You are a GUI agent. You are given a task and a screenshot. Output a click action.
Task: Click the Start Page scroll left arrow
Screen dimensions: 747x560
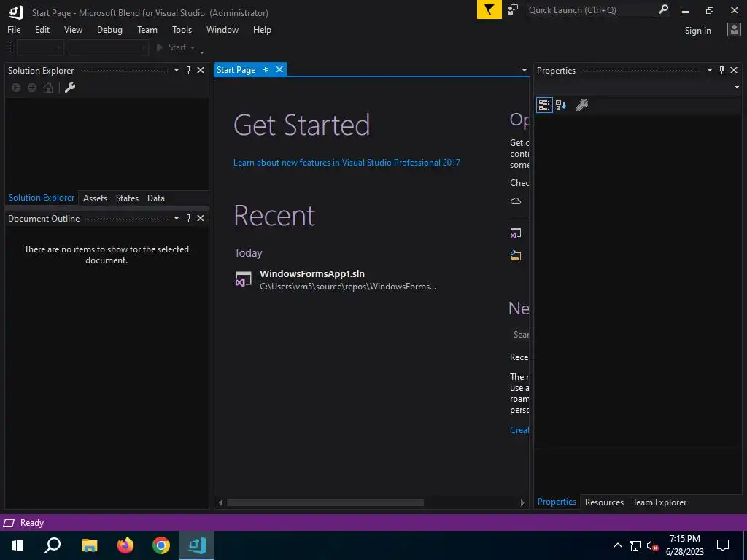click(220, 503)
